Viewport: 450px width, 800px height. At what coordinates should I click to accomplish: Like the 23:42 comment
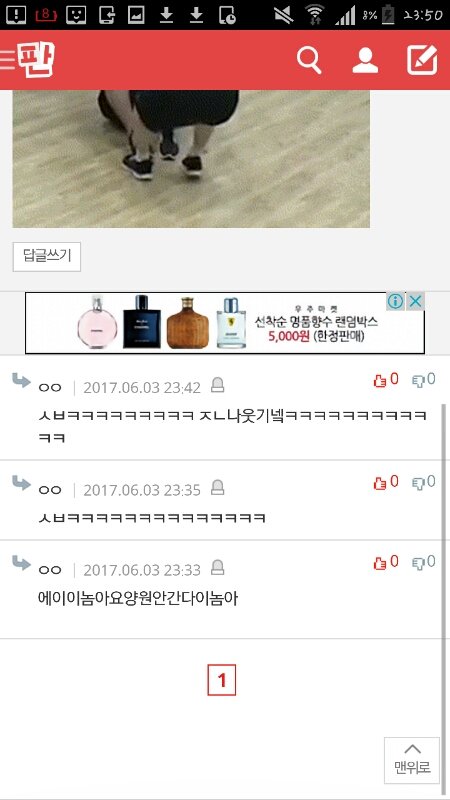[x=386, y=380]
